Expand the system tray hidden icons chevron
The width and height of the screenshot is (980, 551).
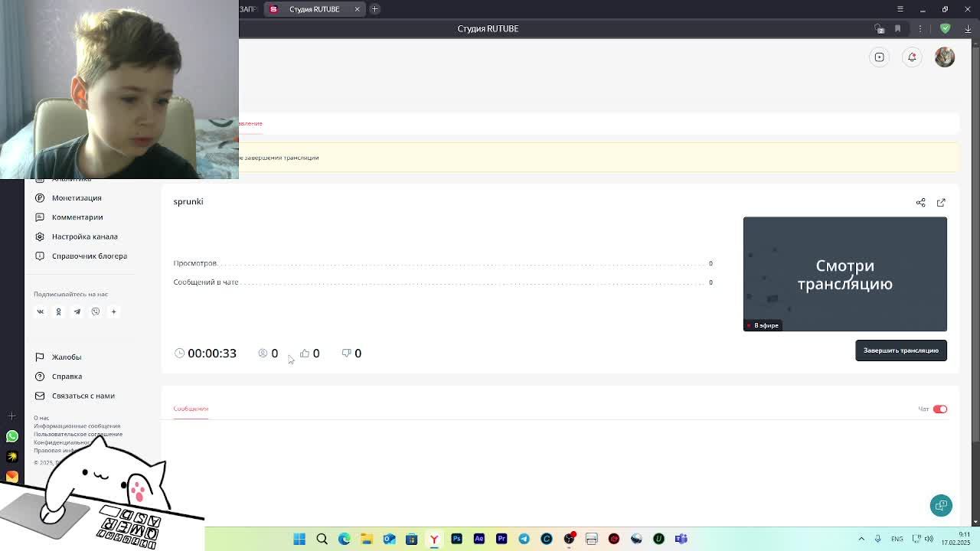[x=861, y=539]
